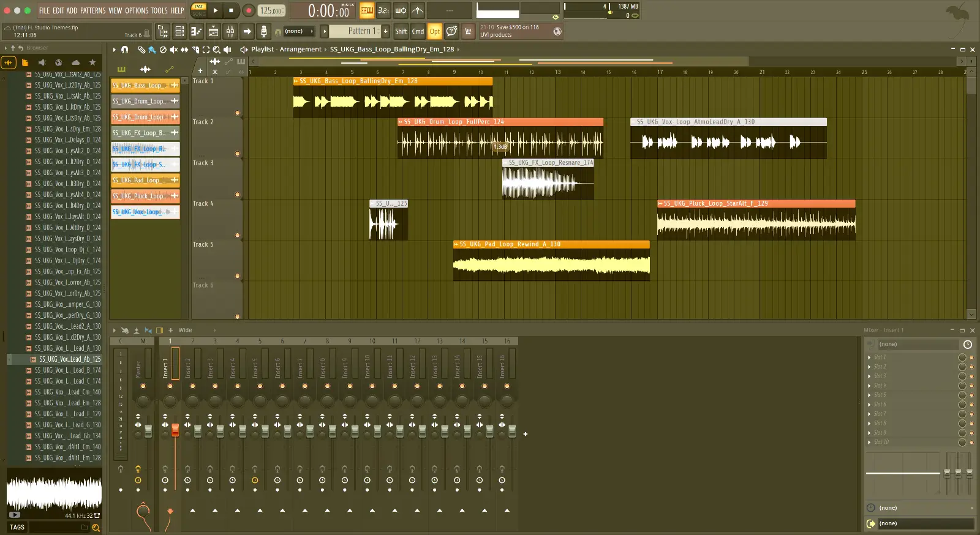Open the microphone recording options icon
The height and width of the screenshot is (535, 980).
[x=263, y=31]
